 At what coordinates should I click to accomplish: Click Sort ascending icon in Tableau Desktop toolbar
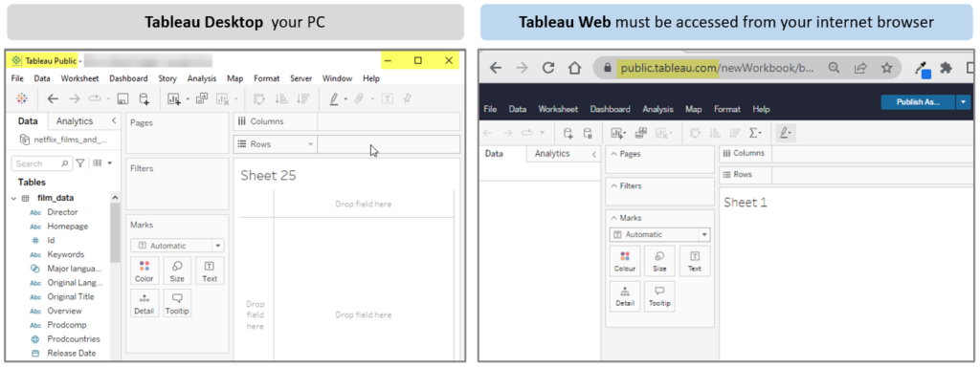(281, 98)
